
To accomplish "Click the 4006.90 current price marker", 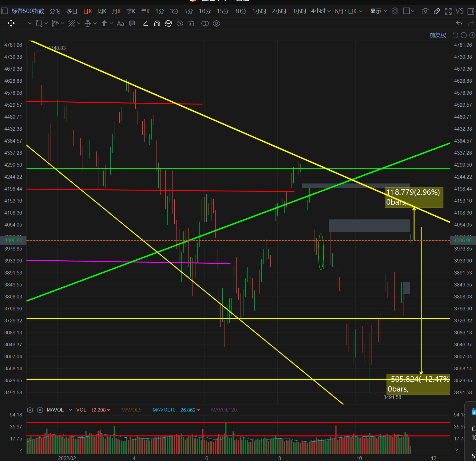I will coord(14,240).
